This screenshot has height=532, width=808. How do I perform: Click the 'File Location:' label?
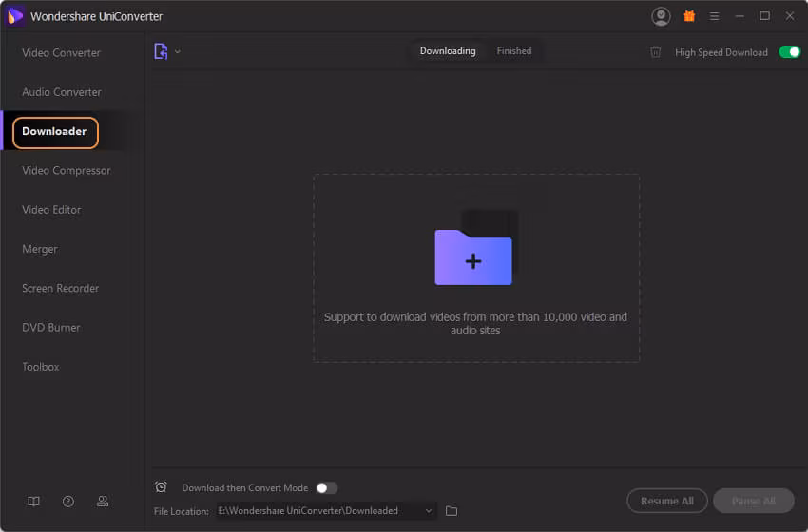[181, 511]
